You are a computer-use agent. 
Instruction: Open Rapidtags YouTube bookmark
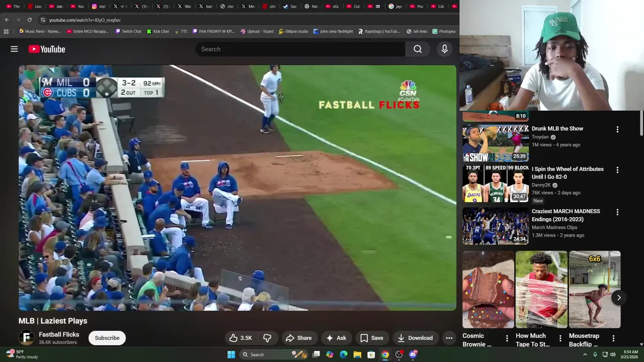coord(379,31)
